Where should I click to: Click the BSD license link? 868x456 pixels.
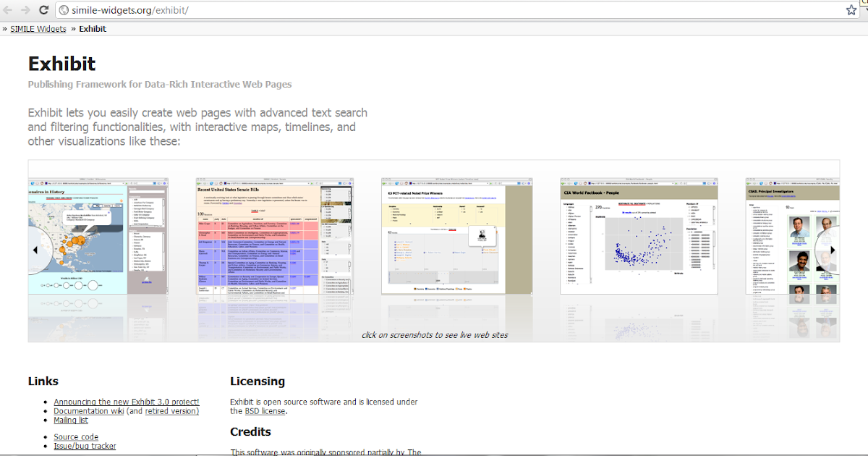[263, 410]
